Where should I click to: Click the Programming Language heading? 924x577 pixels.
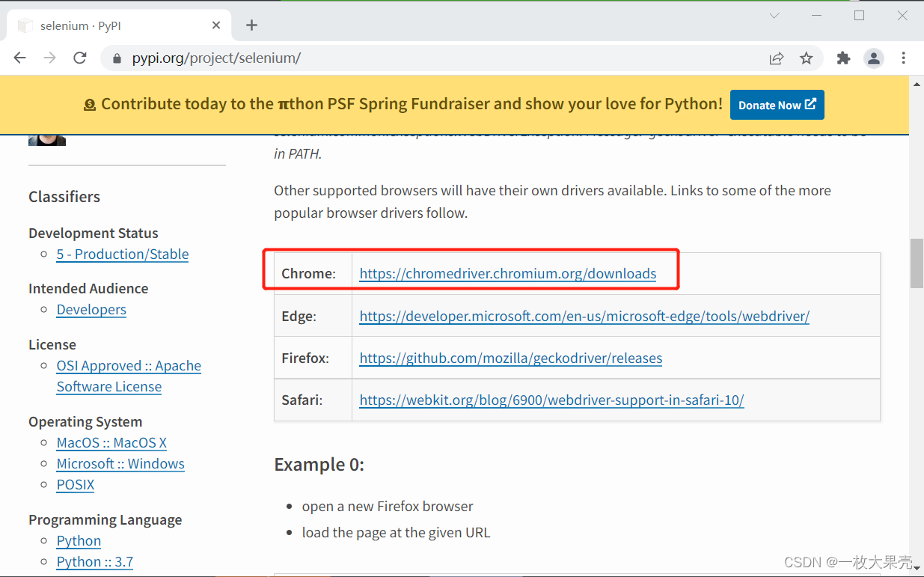point(105,520)
